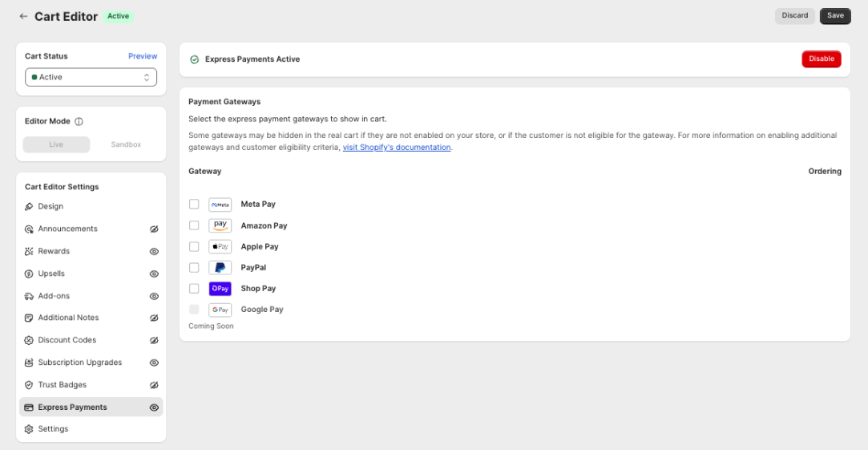The height and width of the screenshot is (450, 868).
Task: Show Discount Codes using its crossed eye
Action: point(155,340)
